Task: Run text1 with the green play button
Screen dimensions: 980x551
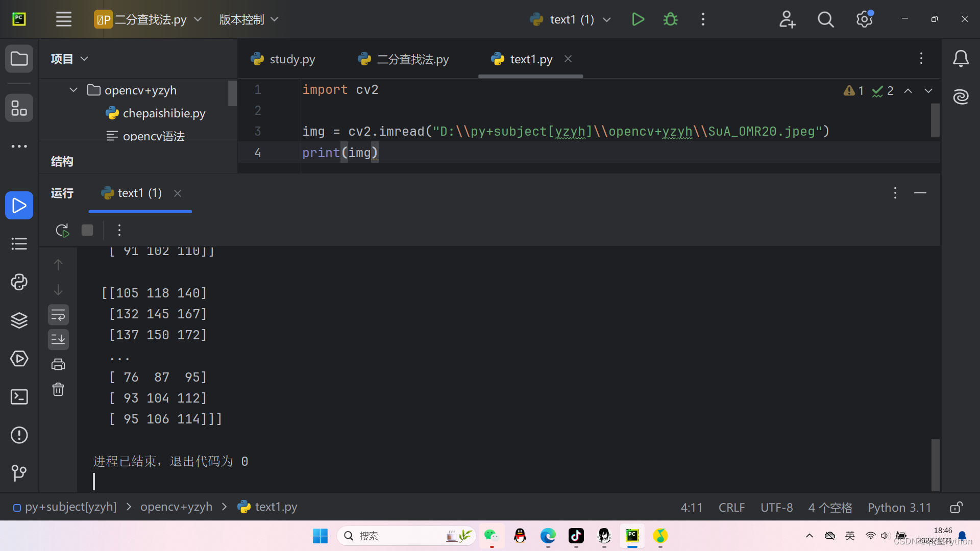Action: 638,19
